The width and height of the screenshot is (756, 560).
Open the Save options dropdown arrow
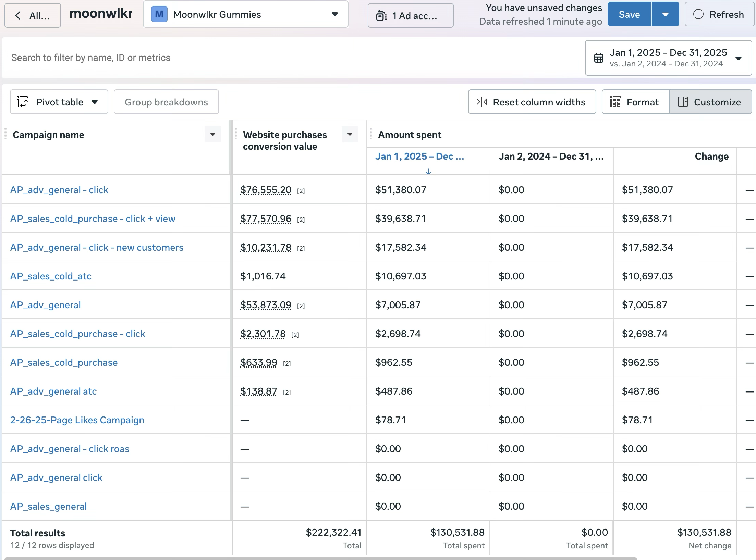tap(665, 14)
